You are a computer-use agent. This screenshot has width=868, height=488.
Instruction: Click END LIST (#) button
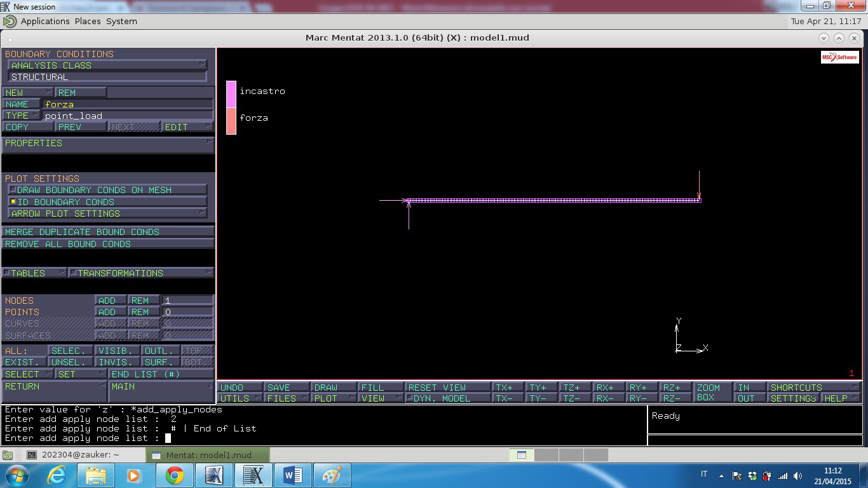coord(161,374)
